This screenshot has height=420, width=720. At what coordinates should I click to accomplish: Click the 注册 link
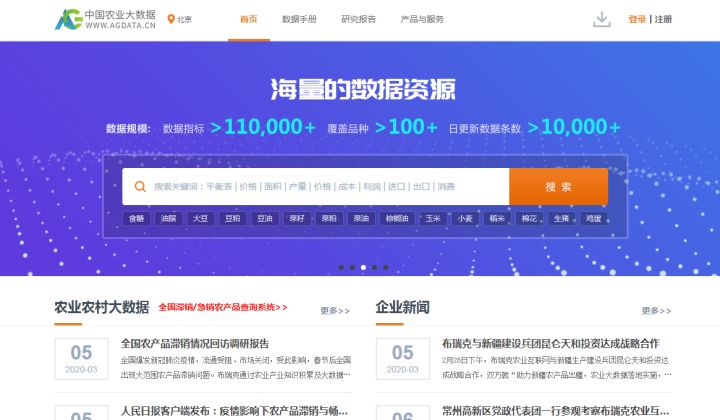(663, 19)
